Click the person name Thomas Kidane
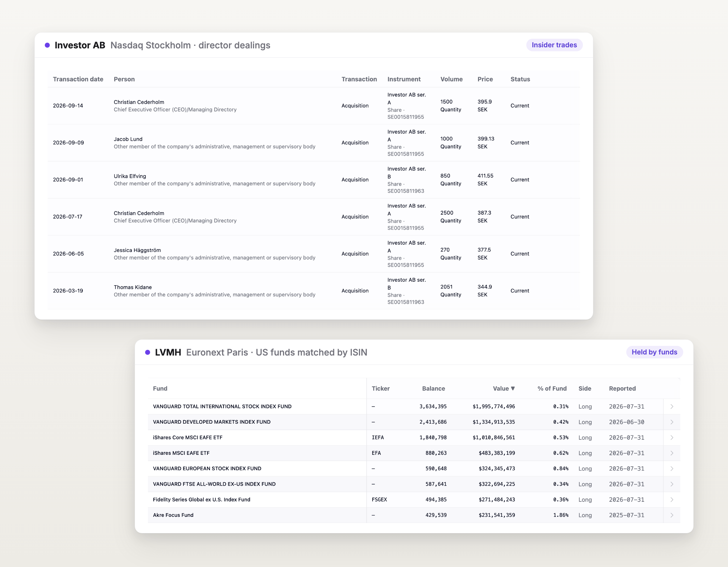Image resolution: width=728 pixels, height=567 pixels. click(x=133, y=287)
